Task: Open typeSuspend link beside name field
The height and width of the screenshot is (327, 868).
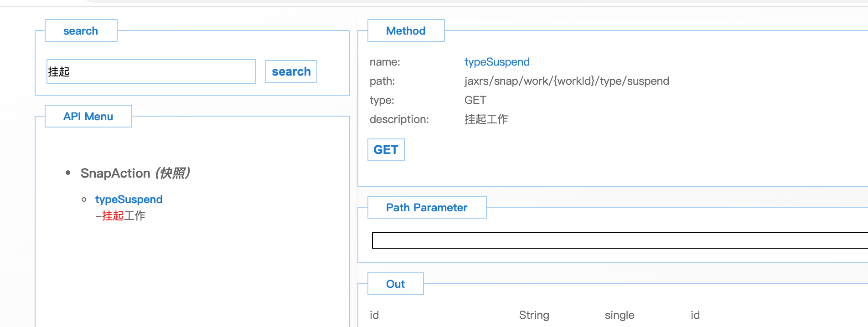Action: pyautogui.click(x=497, y=62)
